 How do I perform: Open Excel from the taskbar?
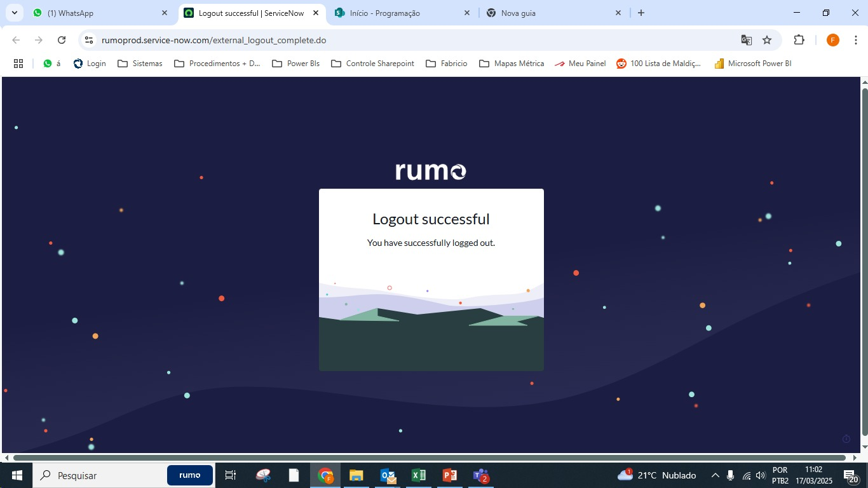419,475
